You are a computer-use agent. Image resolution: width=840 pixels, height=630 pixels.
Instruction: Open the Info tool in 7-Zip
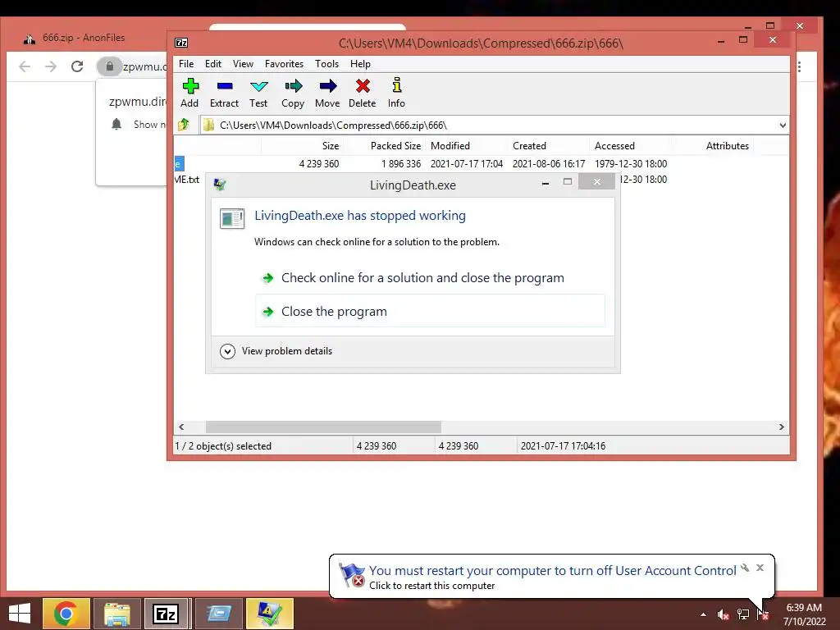pyautogui.click(x=396, y=94)
